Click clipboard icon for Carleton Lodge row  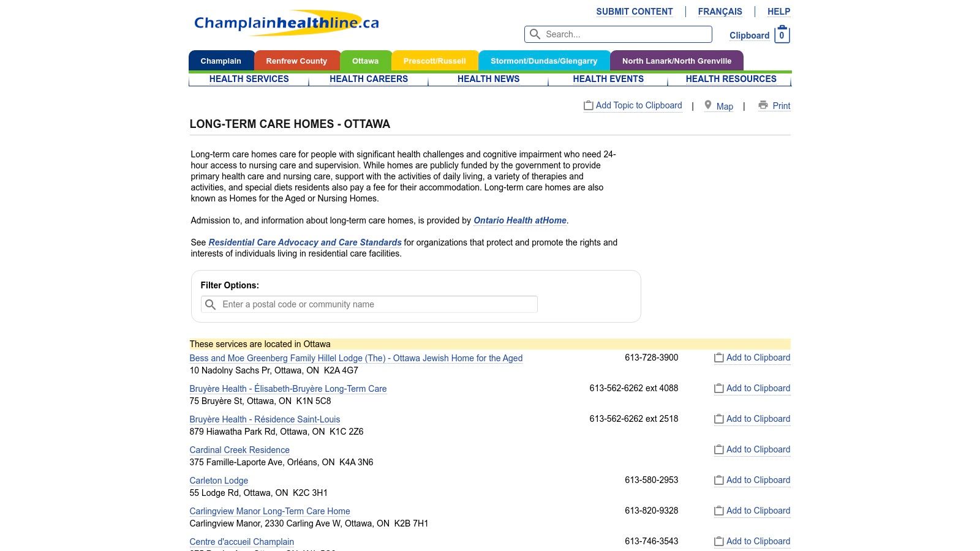pyautogui.click(x=719, y=480)
